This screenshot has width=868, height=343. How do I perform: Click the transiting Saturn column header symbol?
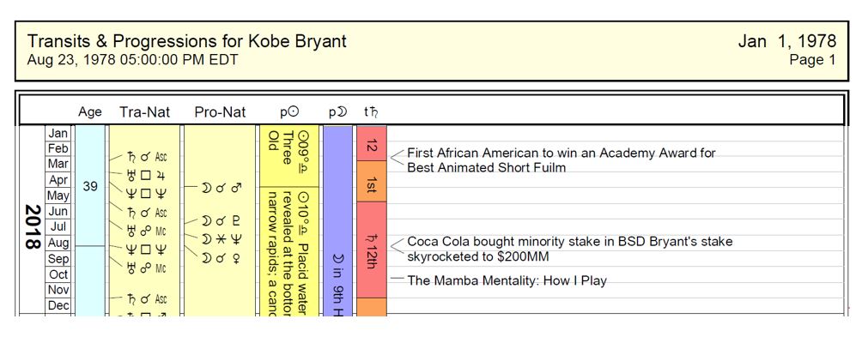370,111
